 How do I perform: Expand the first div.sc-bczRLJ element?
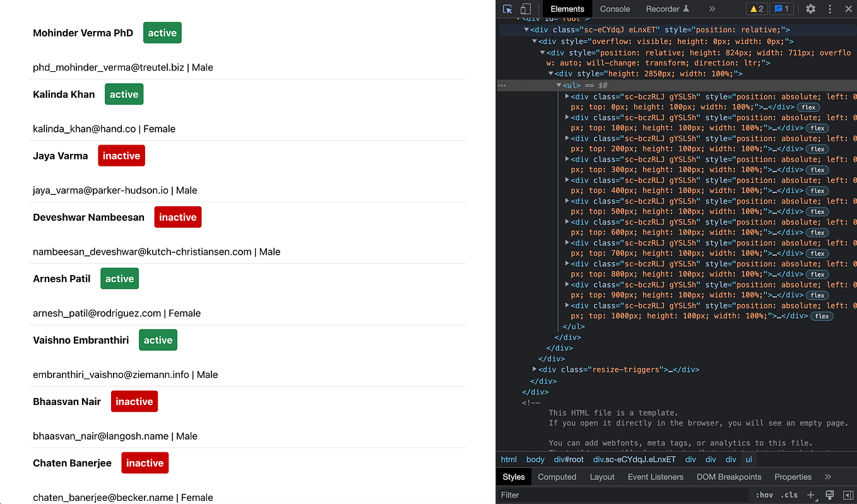pos(567,96)
